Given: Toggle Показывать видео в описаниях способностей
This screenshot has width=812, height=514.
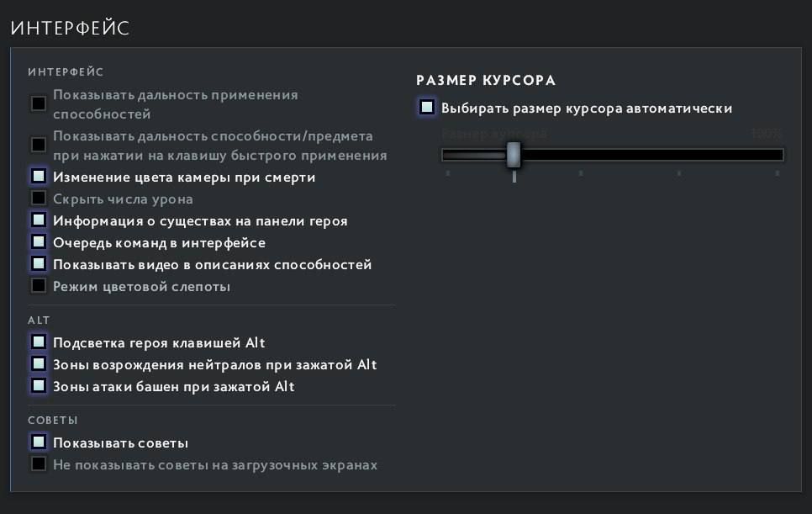Looking at the screenshot, I should pyautogui.click(x=38, y=263).
